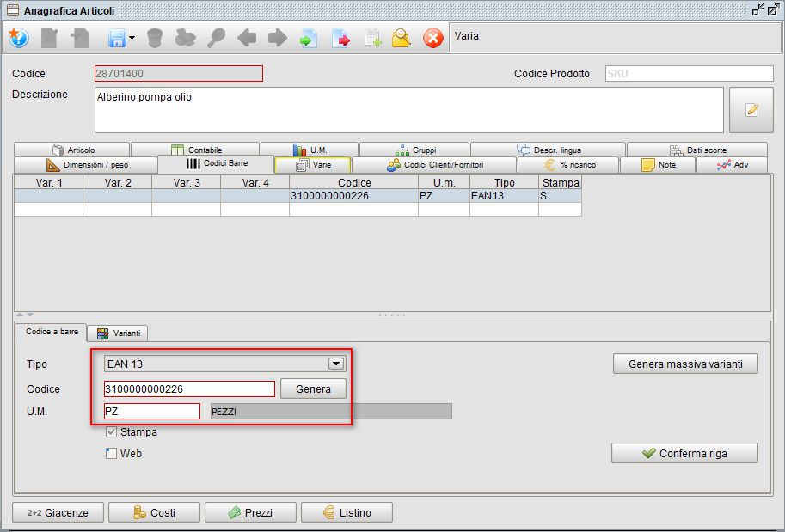
Task: Expand the Tipo EAN 13 dropdown
Action: [x=335, y=364]
